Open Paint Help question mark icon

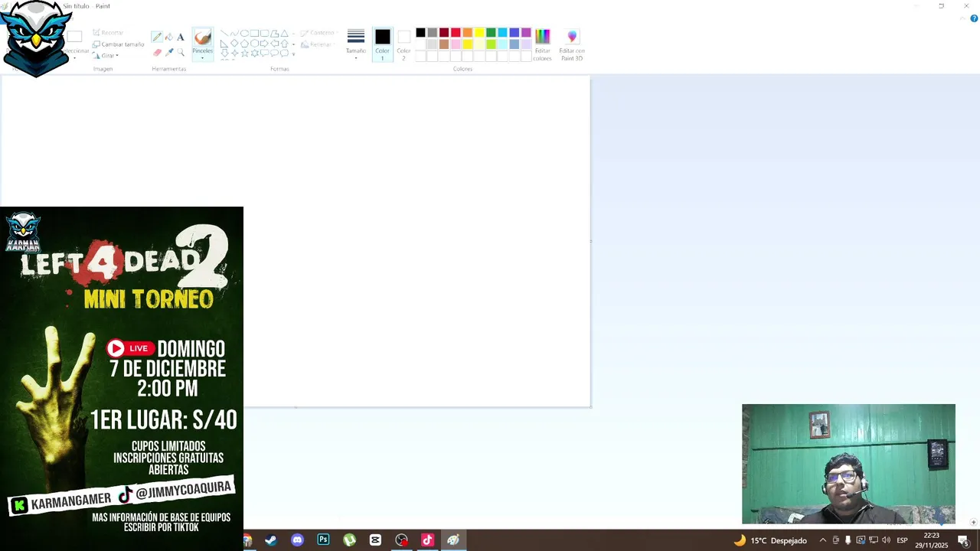[974, 18]
